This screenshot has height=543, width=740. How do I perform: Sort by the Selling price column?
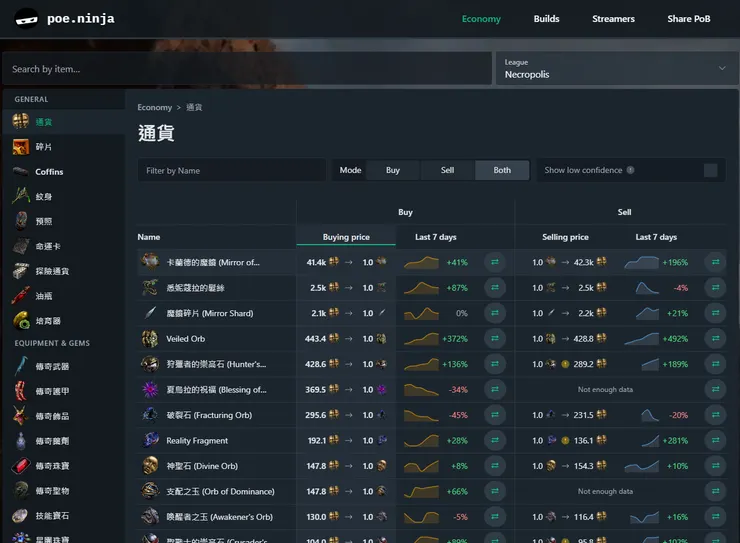[565, 237]
